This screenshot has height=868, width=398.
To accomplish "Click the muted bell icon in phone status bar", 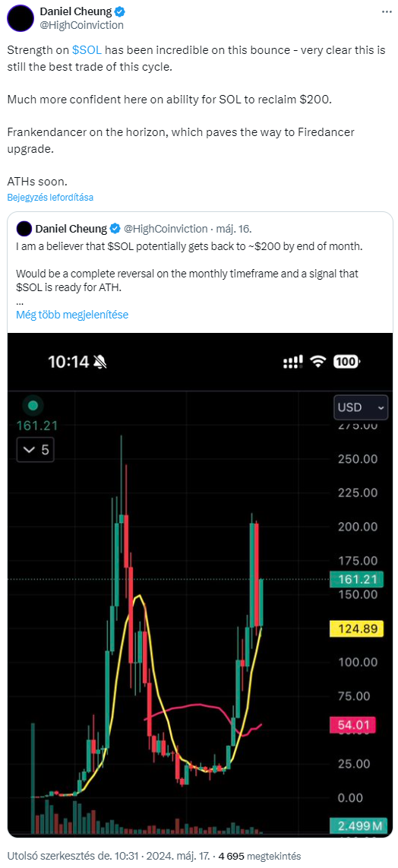I will click(x=101, y=363).
